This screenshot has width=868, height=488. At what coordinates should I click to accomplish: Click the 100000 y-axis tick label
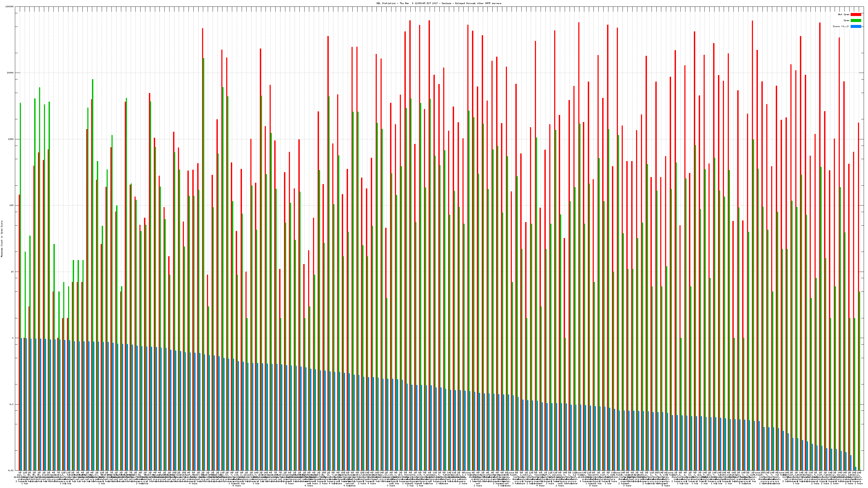[10, 7]
